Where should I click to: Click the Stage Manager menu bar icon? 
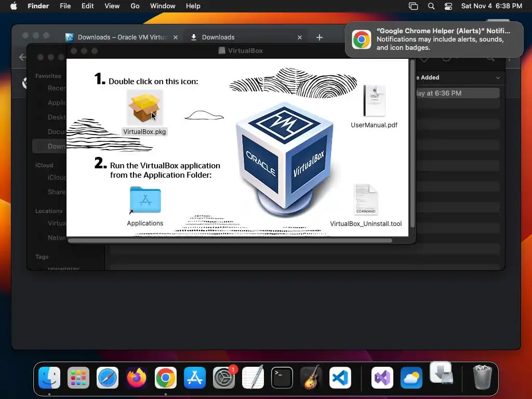[413, 6]
